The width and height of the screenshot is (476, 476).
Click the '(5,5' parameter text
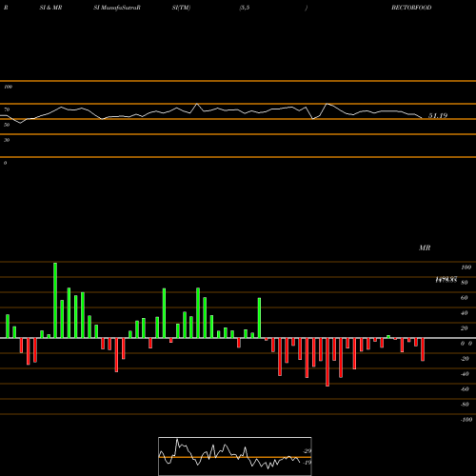(245, 8)
